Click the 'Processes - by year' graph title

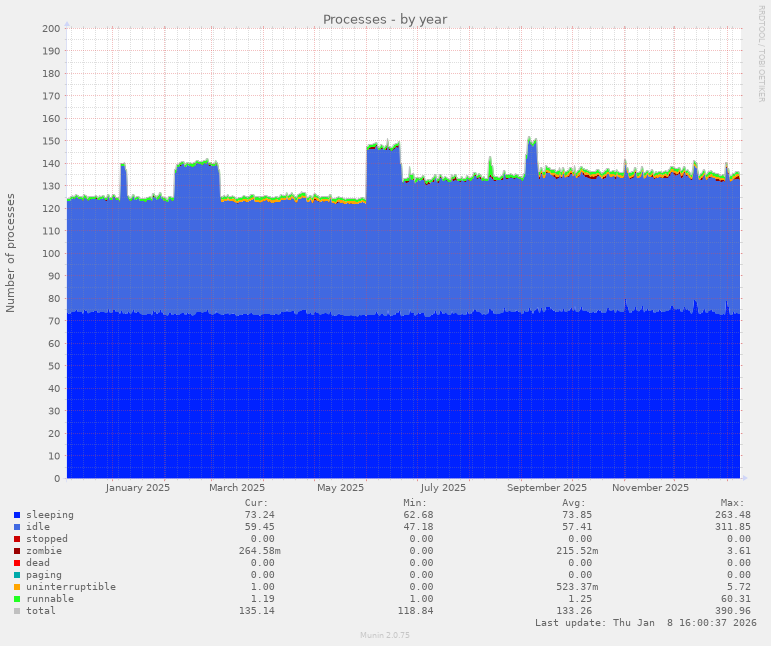(385, 19)
